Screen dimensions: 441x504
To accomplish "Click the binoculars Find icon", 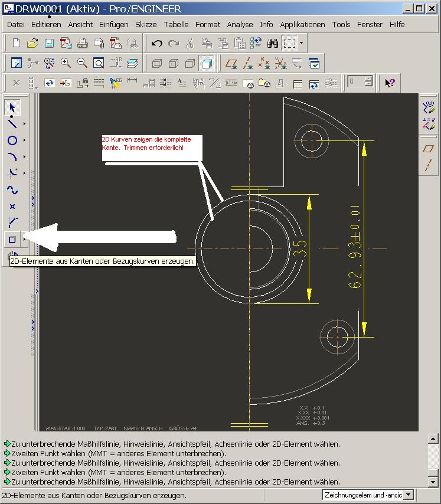I will coord(272,43).
